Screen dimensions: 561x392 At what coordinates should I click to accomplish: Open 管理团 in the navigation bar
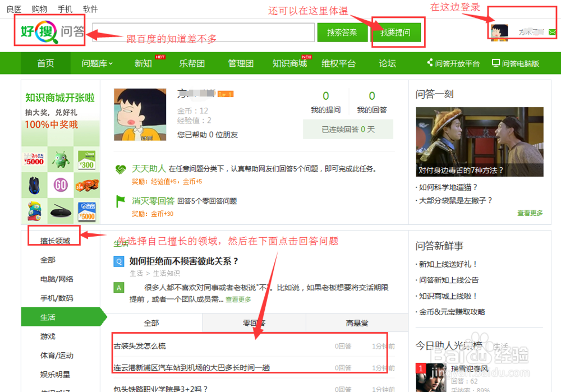pos(241,63)
